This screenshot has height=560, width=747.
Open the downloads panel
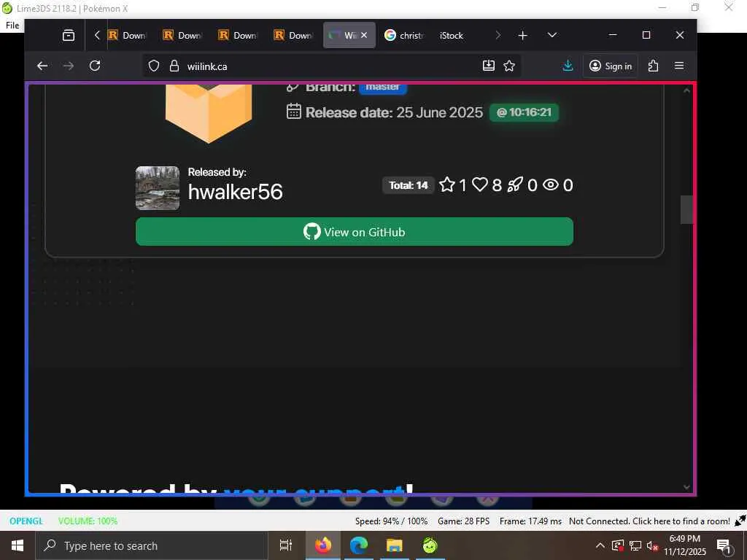click(568, 66)
